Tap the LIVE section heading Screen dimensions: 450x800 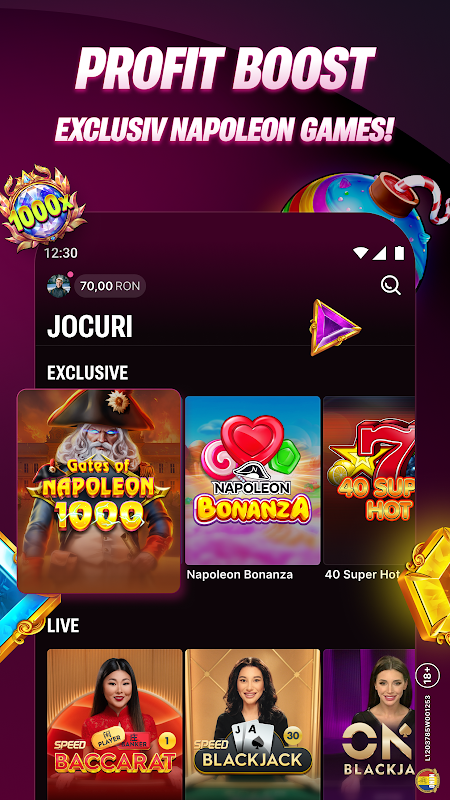[x=63, y=626]
